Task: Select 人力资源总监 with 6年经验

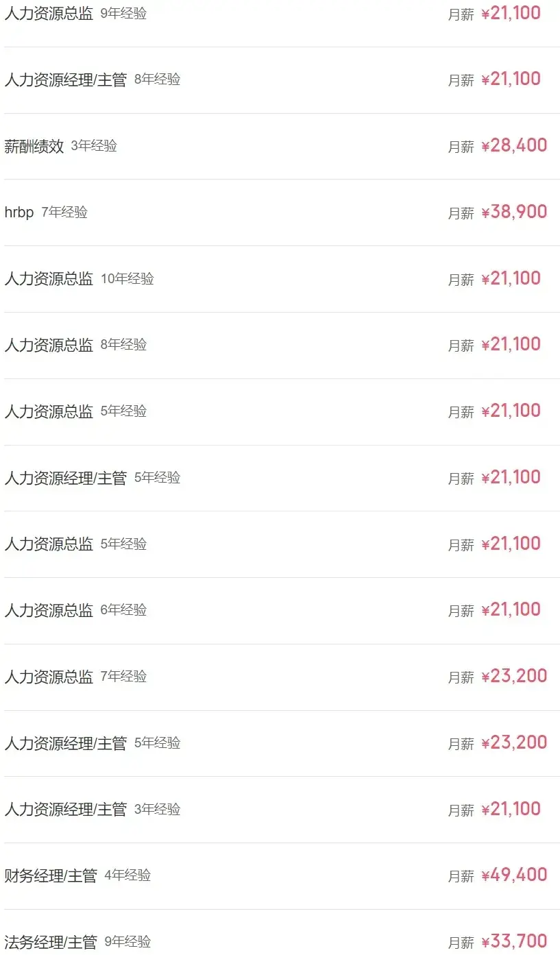Action: (49, 610)
